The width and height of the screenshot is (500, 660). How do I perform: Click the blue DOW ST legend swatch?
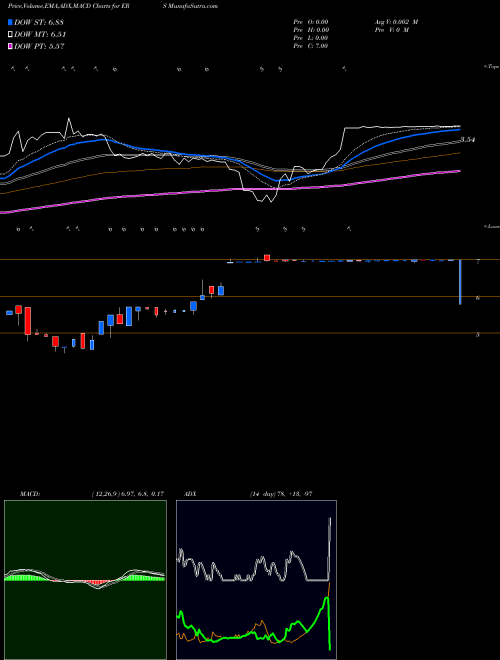[x=11, y=22]
